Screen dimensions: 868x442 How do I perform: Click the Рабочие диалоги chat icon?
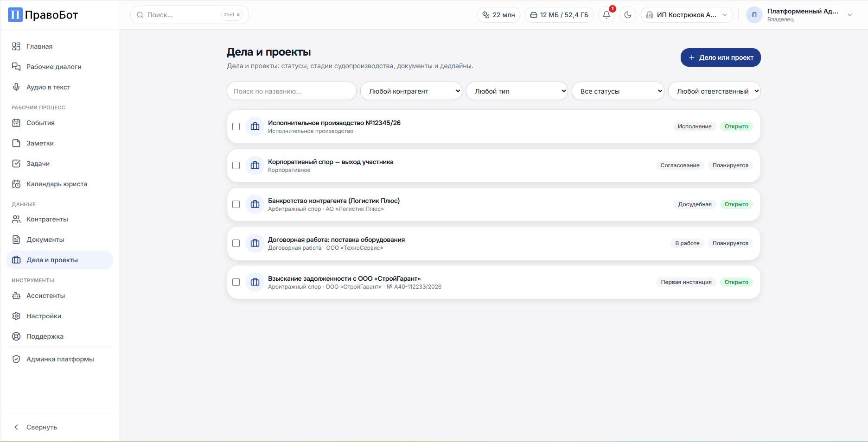16,67
